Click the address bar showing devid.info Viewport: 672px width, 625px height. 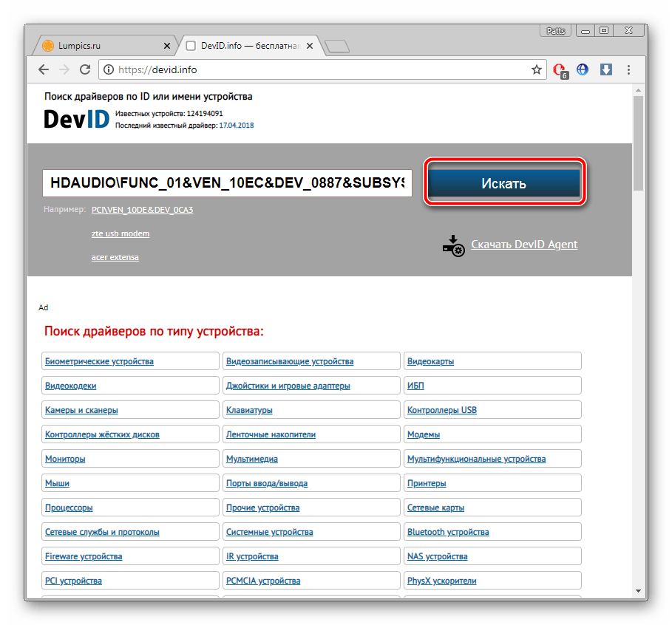pyautogui.click(x=318, y=69)
